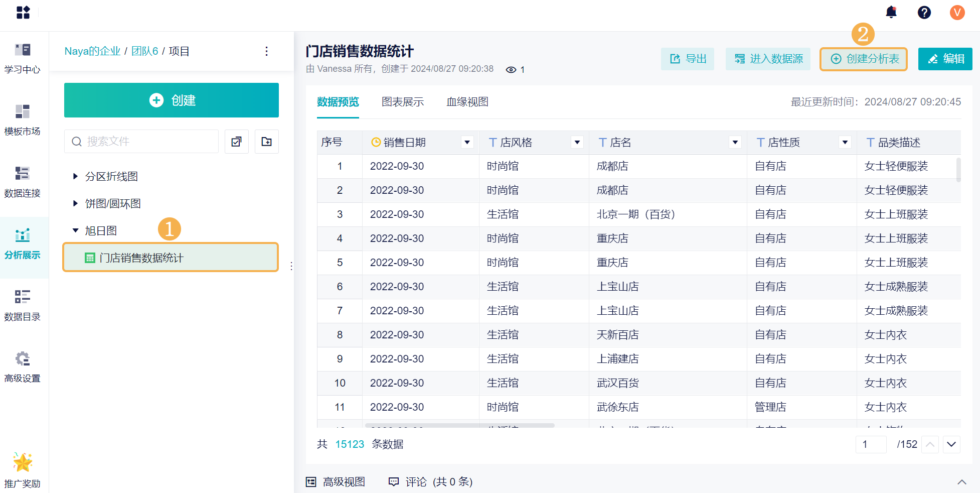Go to 模板市场 in the sidebar
The image size is (980, 493).
23,120
